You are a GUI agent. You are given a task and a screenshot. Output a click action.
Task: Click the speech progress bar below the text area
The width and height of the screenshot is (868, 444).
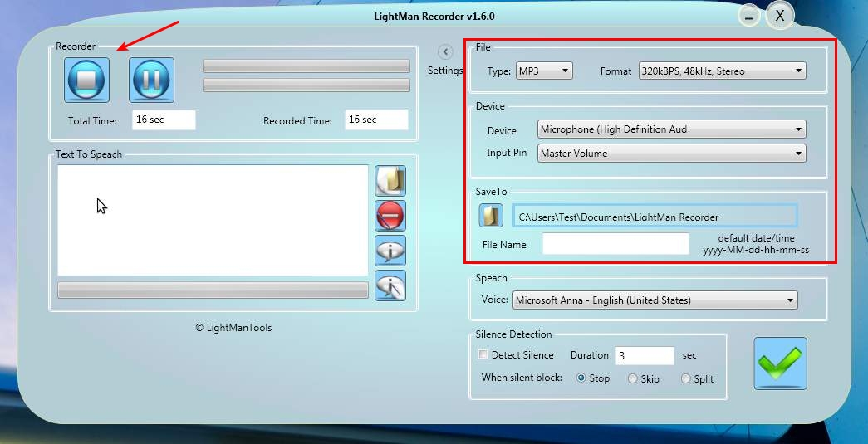coord(213,290)
